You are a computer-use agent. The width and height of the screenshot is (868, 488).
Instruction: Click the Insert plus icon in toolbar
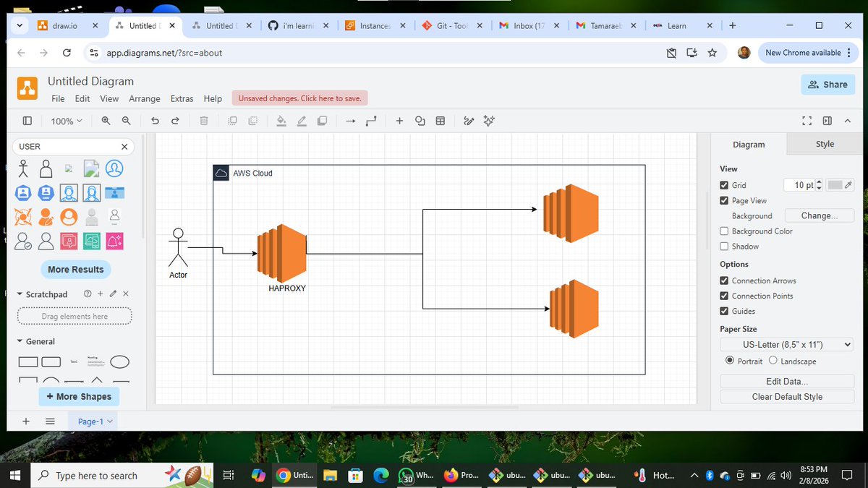pyautogui.click(x=399, y=121)
